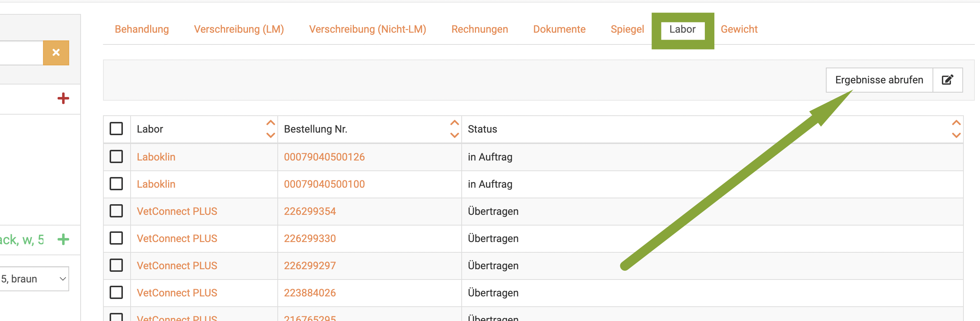Go to the Gewicht tab
This screenshot has height=321, width=980.
739,29
